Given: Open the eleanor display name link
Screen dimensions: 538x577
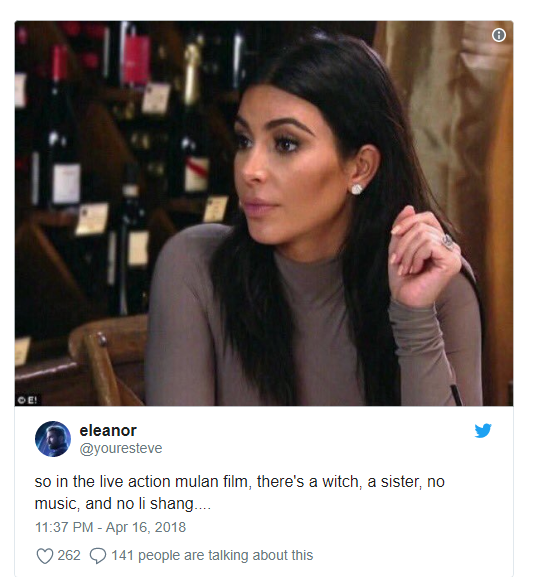Looking at the screenshot, I should tap(108, 431).
